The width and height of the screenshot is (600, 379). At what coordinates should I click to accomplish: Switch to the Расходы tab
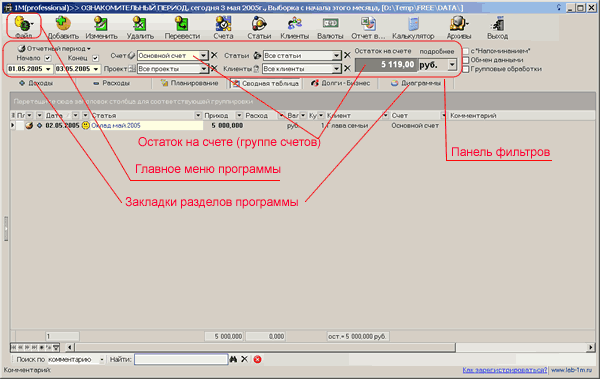(x=111, y=83)
